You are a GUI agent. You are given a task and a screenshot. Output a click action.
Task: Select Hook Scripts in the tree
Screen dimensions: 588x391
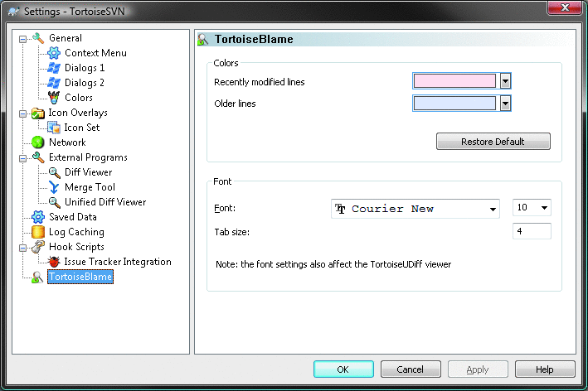tap(76, 247)
